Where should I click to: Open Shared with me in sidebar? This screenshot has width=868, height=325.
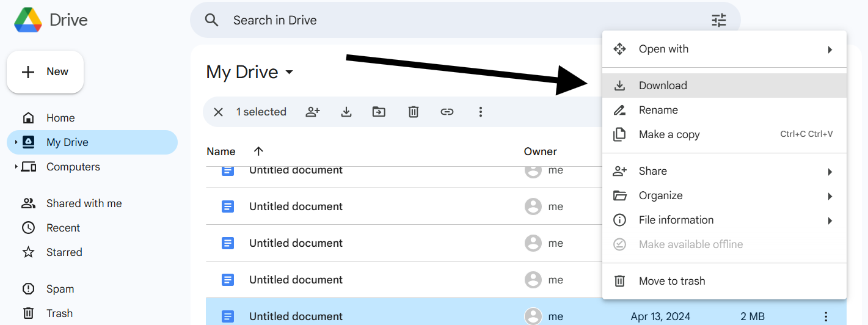[84, 203]
